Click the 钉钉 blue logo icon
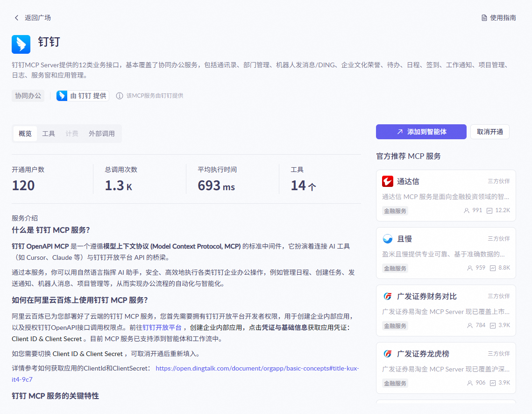This screenshot has width=532, height=414. [x=21, y=44]
